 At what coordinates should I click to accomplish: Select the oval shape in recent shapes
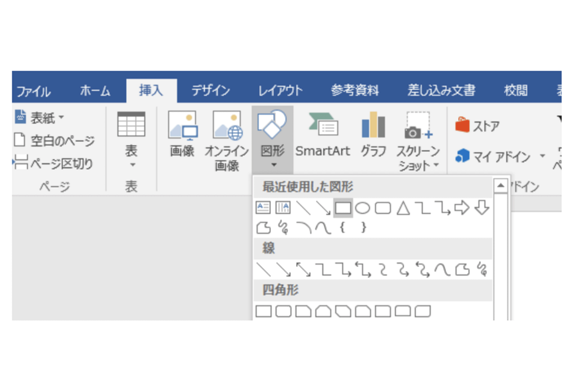363,208
